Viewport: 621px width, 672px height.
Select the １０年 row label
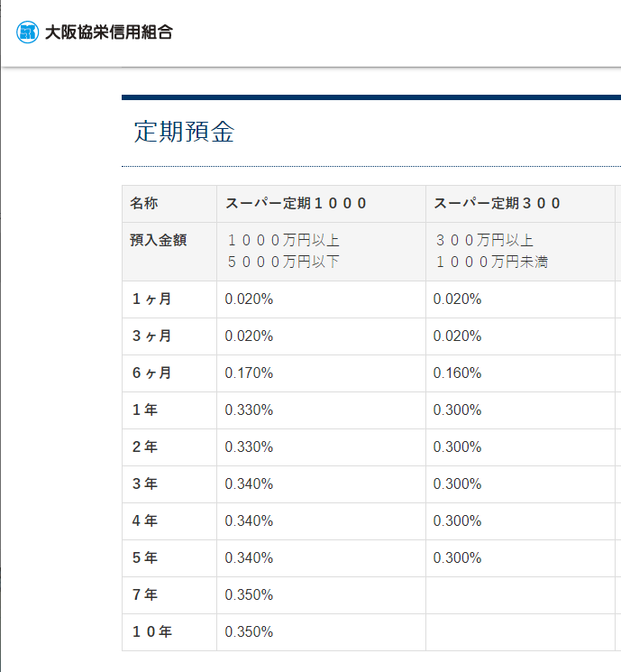click(152, 631)
